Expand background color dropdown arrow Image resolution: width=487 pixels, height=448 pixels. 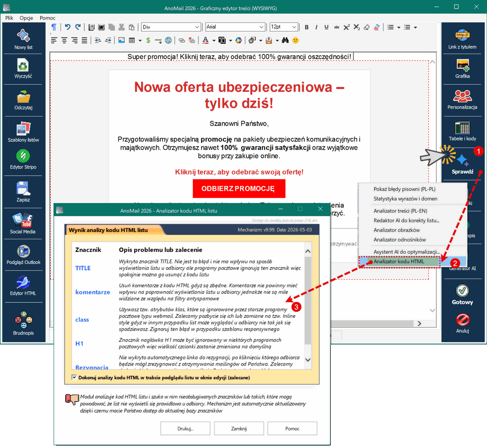pos(230,40)
